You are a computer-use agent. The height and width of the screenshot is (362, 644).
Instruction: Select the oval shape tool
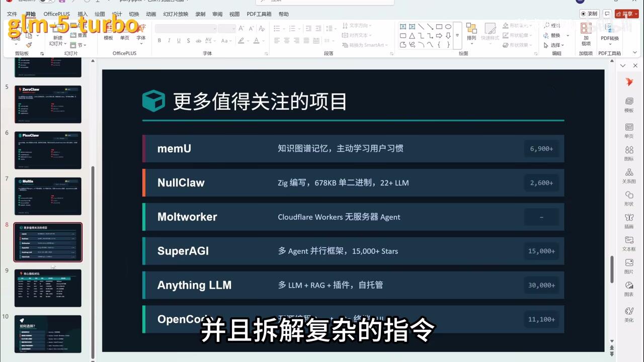(449, 27)
